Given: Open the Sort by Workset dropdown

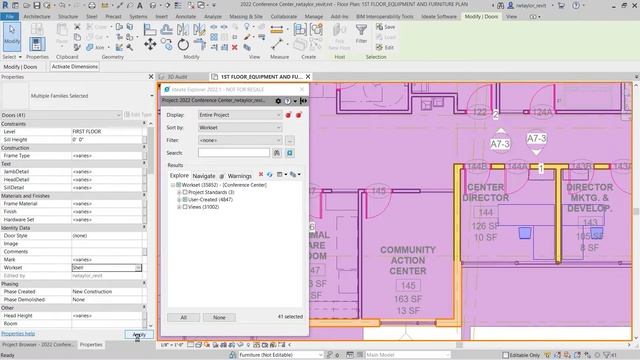Looking at the screenshot, I should pos(240,128).
